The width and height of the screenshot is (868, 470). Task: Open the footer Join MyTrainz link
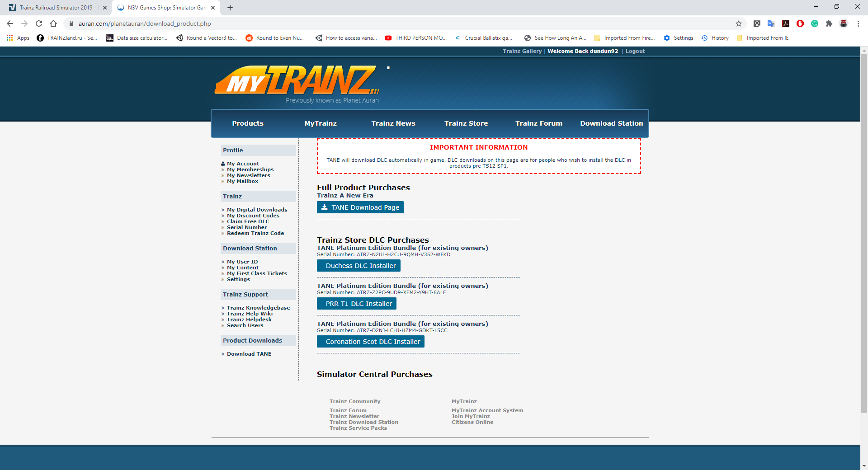[471, 416]
